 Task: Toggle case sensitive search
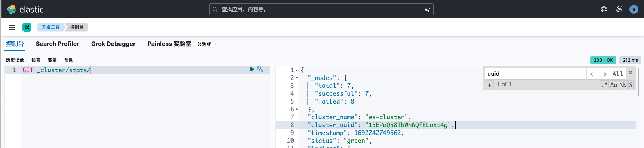tap(614, 85)
